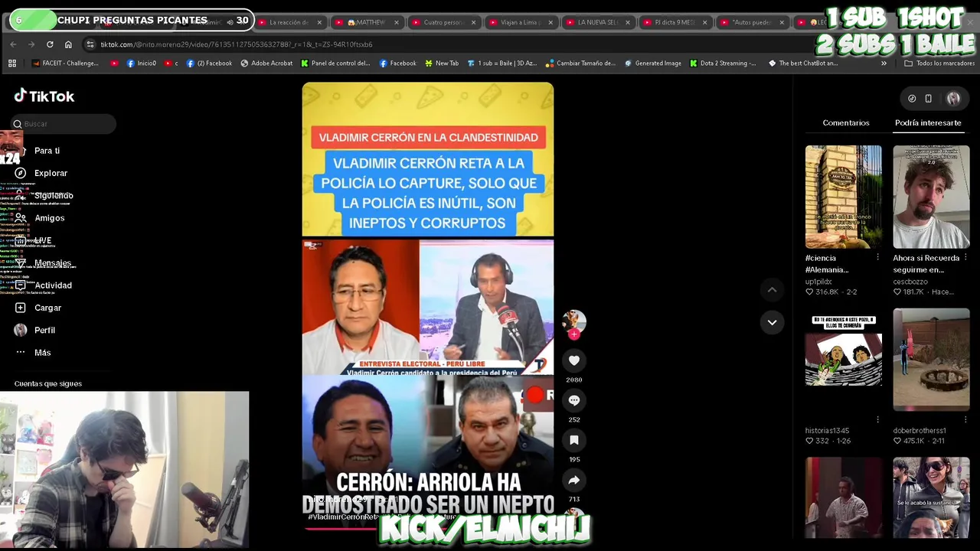Expand Más options in sidebar
The image size is (980, 551).
click(x=42, y=352)
